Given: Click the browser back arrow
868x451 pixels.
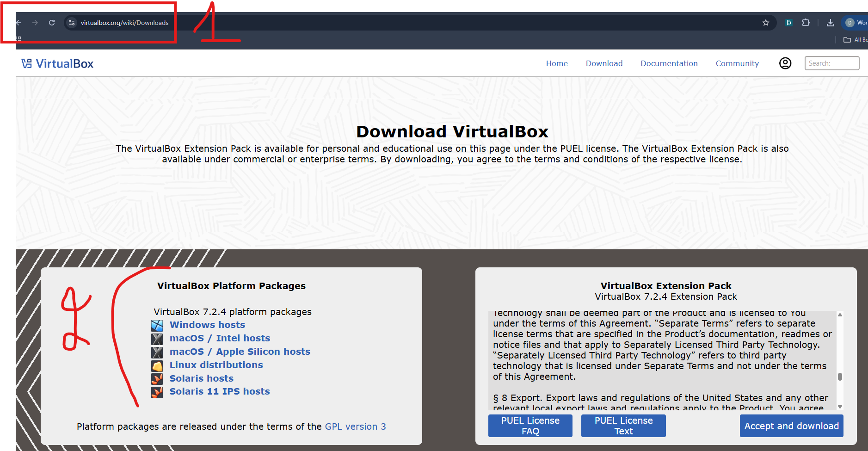Looking at the screenshot, I should tap(19, 23).
